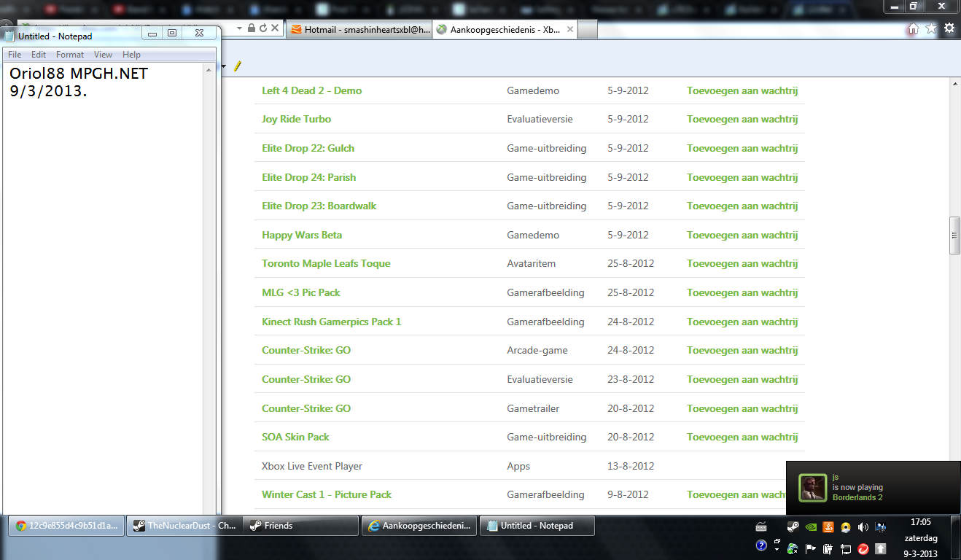This screenshot has height=560, width=961.
Task: Open the View menu in Notepad
Action: (104, 55)
